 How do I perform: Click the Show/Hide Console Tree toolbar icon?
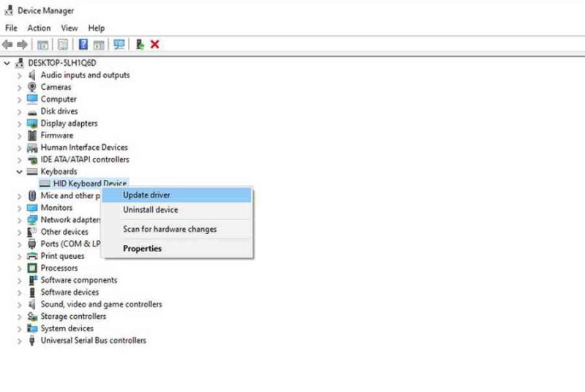42,45
